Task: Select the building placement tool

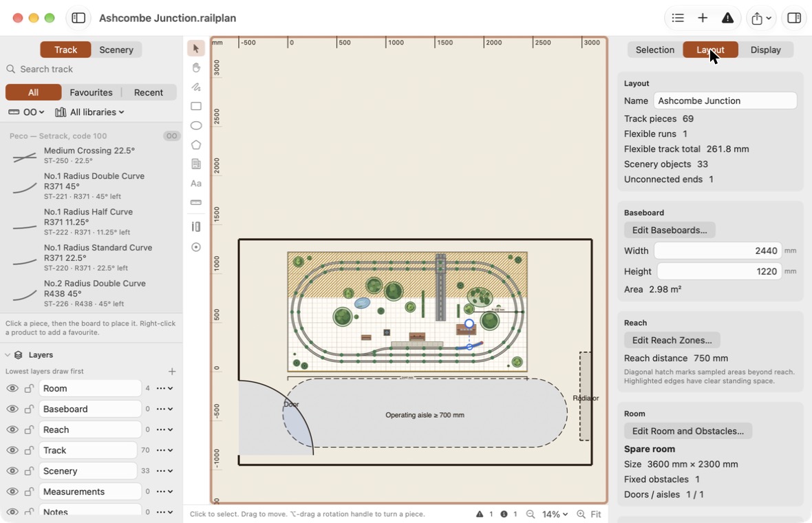Action: pyautogui.click(x=195, y=164)
